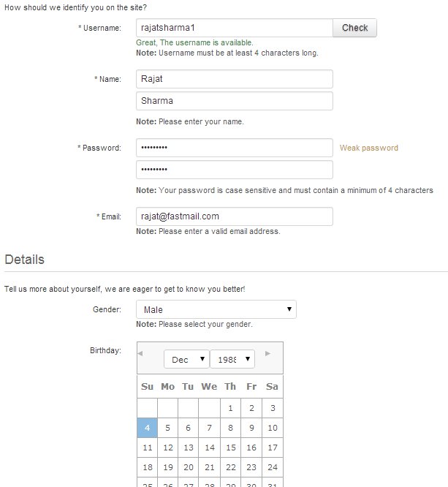Select day 4 in the calendar
This screenshot has height=487, width=448.
(147, 428)
